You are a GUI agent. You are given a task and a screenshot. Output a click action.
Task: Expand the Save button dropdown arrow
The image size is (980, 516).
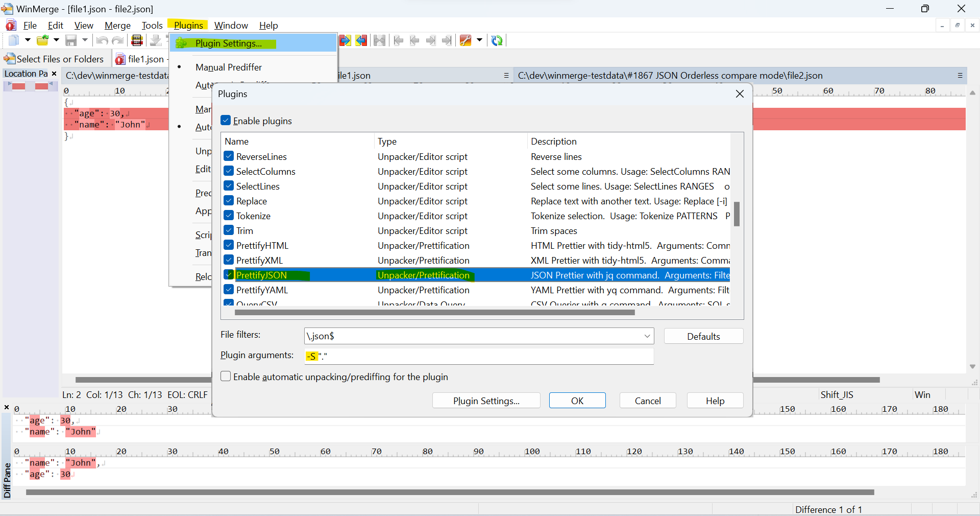click(85, 41)
